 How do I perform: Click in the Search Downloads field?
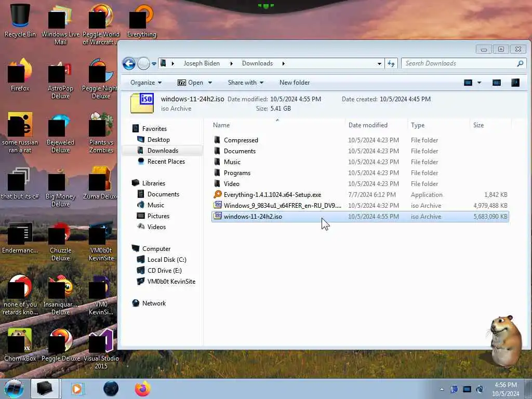[458, 63]
